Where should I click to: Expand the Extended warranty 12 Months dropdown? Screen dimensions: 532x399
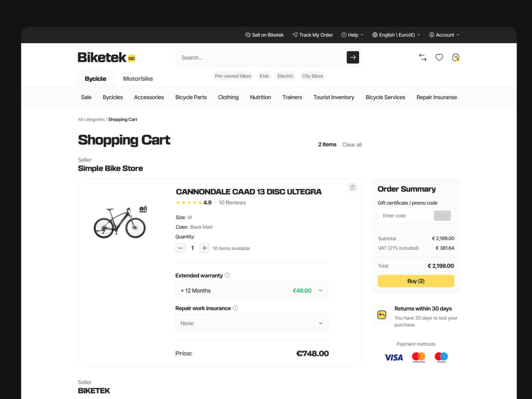pos(252,290)
